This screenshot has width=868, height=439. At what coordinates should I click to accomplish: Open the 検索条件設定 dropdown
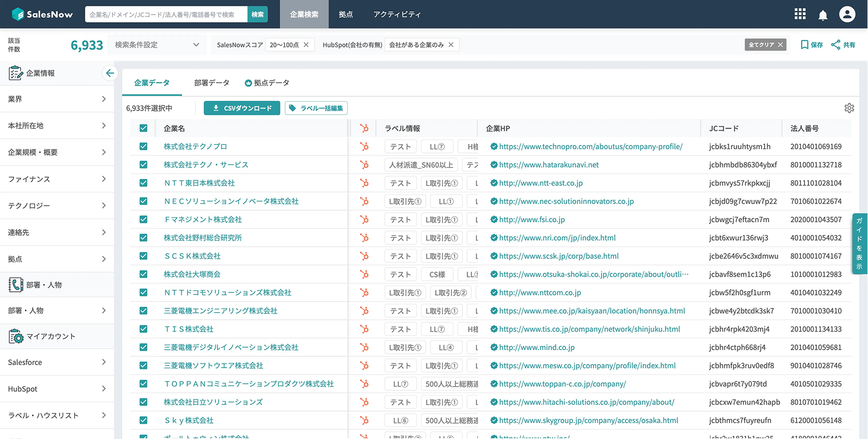coord(157,45)
